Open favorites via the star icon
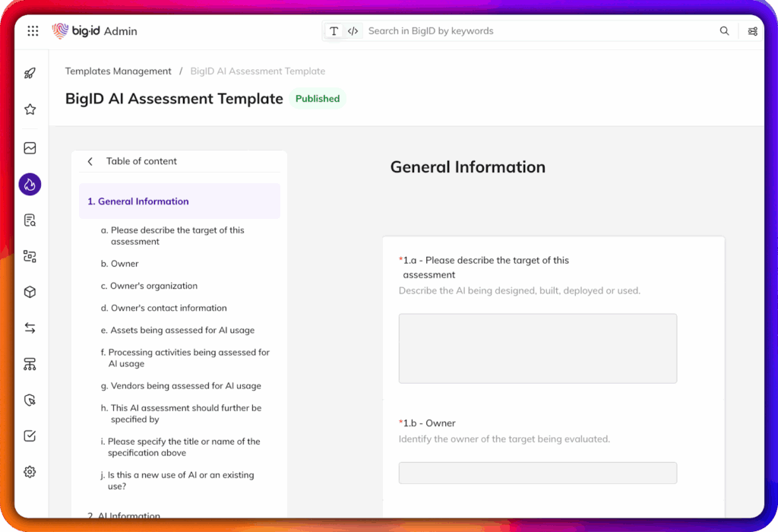The height and width of the screenshot is (532, 778). [30, 109]
